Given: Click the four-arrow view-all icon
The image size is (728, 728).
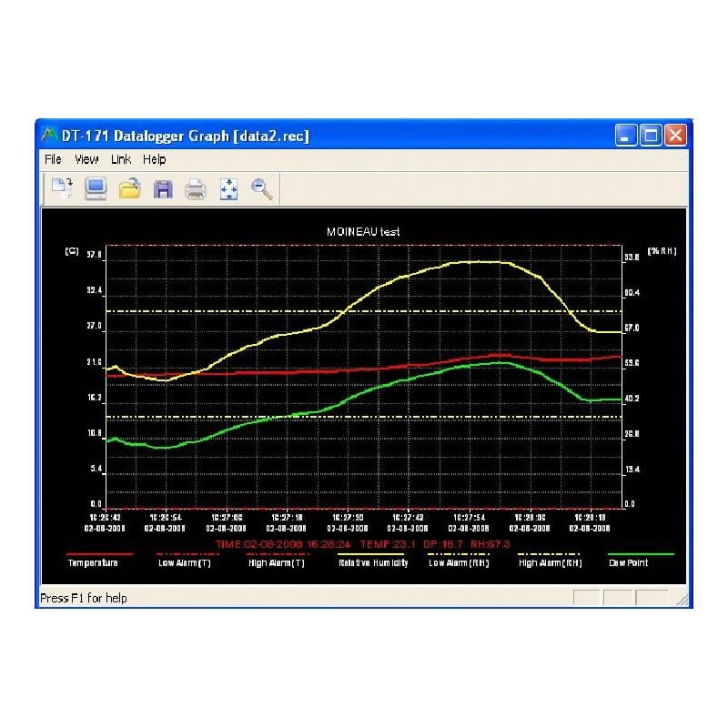Looking at the screenshot, I should [x=228, y=188].
